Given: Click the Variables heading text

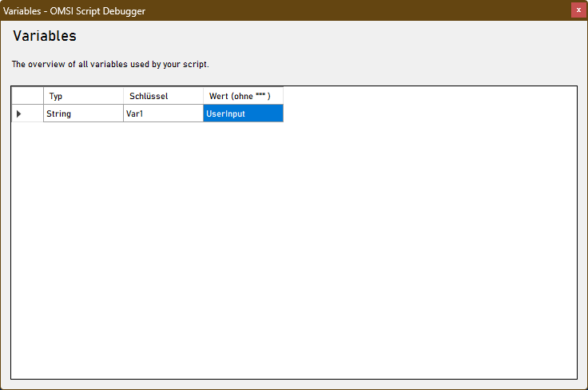Looking at the screenshot, I should coord(45,37).
